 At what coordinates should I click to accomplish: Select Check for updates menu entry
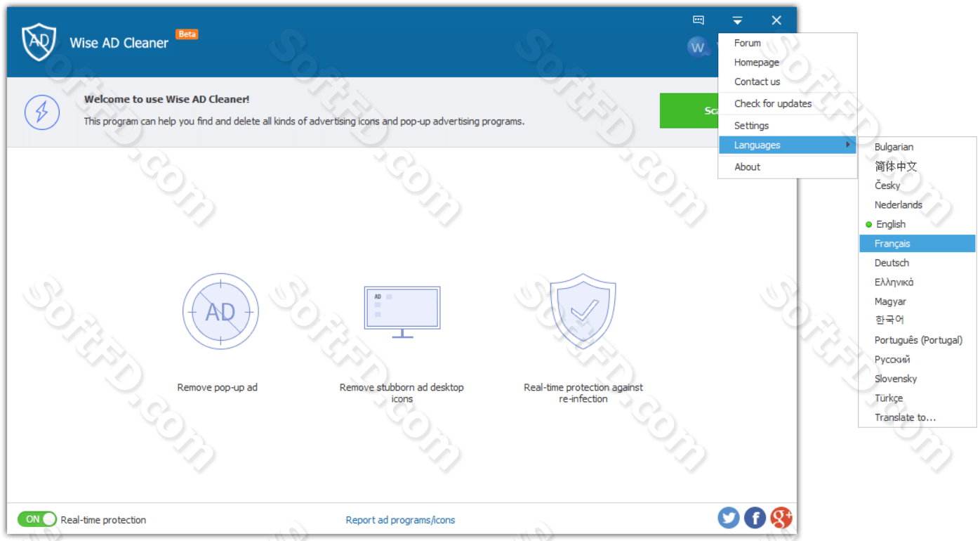(788, 103)
